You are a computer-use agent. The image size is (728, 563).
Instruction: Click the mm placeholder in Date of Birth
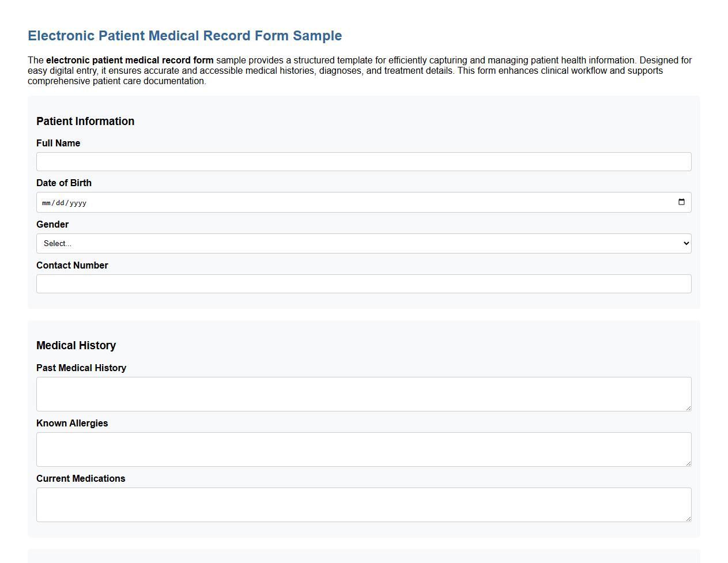(46, 202)
